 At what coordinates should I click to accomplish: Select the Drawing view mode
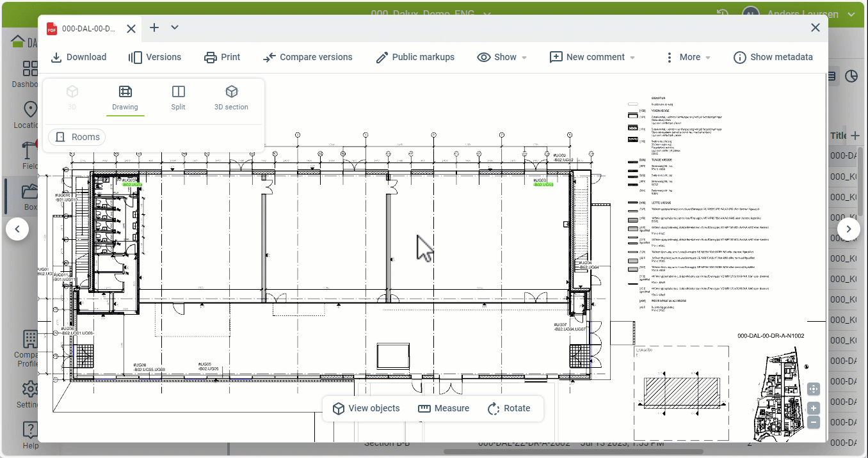[125, 98]
